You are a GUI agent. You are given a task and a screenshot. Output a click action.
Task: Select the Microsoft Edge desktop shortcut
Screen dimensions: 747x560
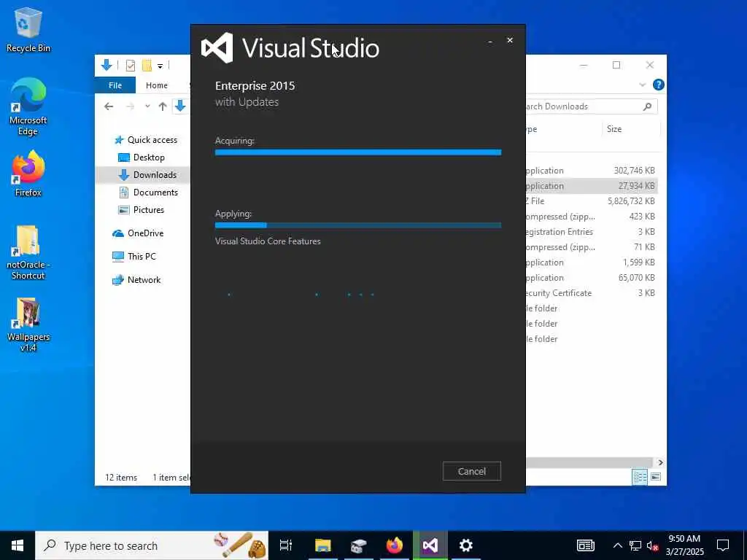(28, 107)
